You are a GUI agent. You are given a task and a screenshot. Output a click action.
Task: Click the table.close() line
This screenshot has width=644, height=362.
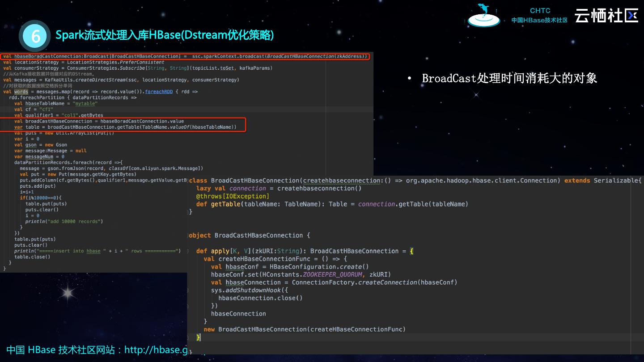(x=32, y=257)
